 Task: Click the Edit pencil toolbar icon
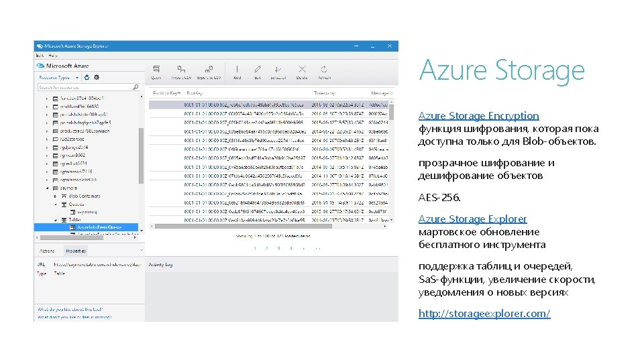[258, 69]
